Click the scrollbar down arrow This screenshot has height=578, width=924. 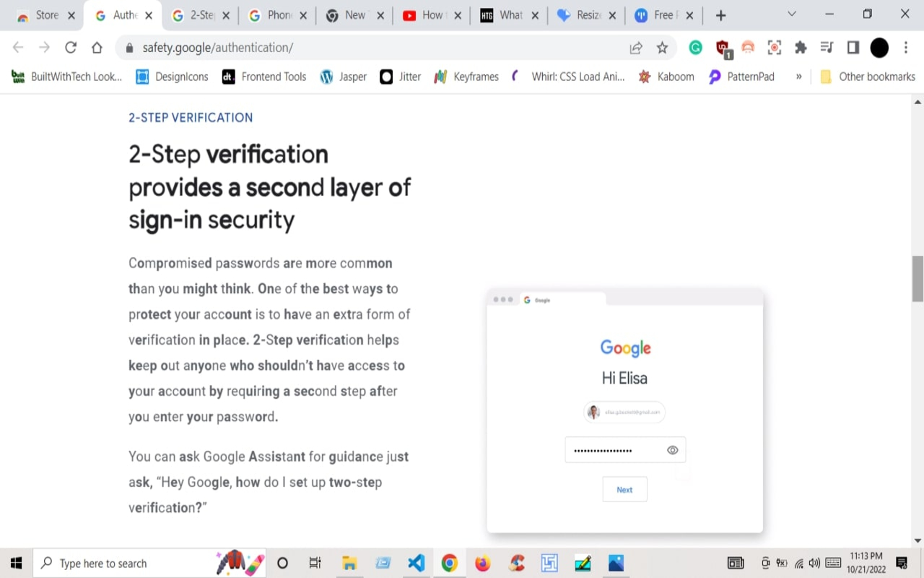(x=918, y=540)
